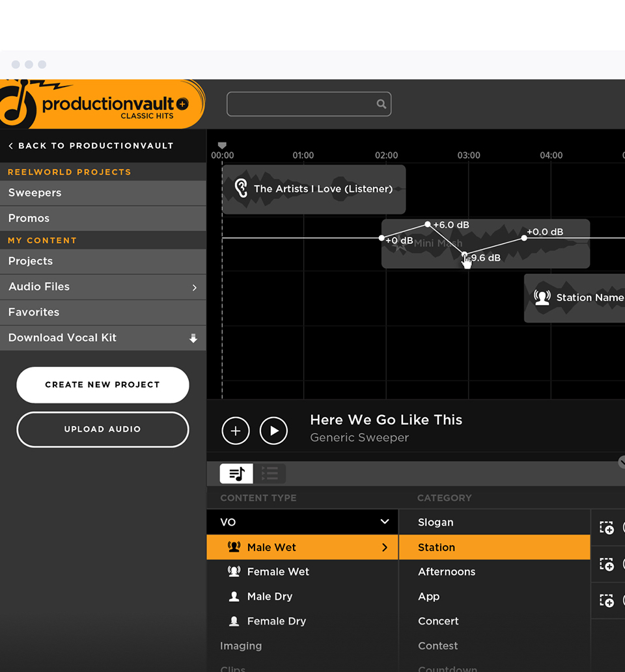This screenshot has width=625, height=672.
Task: Click the Upload Audio button
Action: [103, 429]
